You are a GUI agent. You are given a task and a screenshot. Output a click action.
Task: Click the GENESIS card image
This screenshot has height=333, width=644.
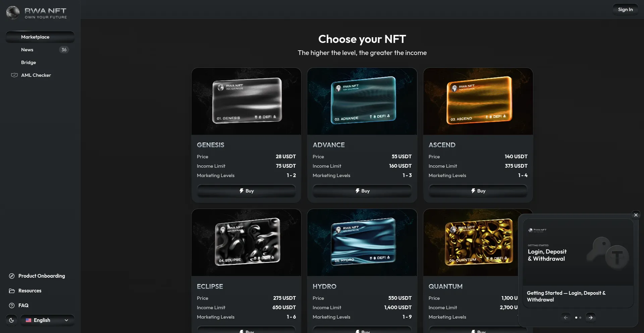point(246,101)
